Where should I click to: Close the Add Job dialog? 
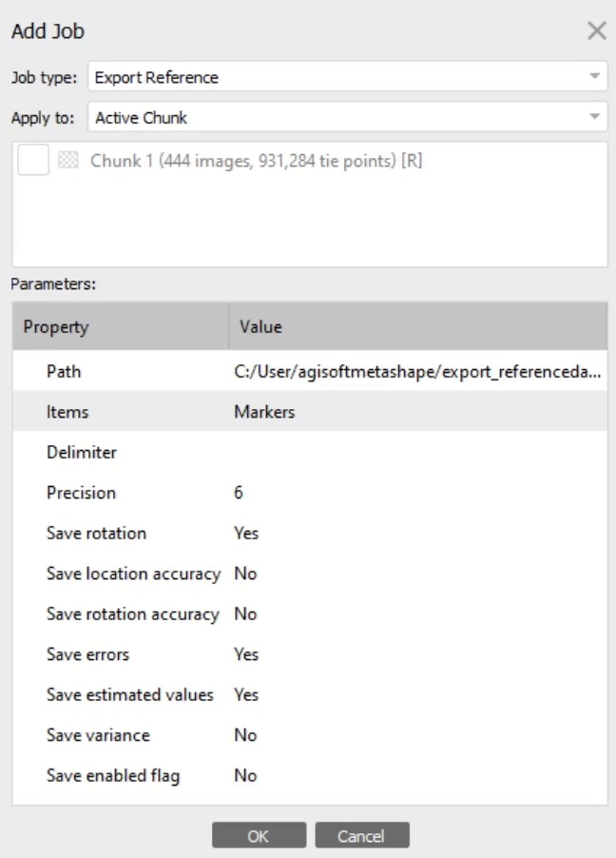[x=596, y=31]
